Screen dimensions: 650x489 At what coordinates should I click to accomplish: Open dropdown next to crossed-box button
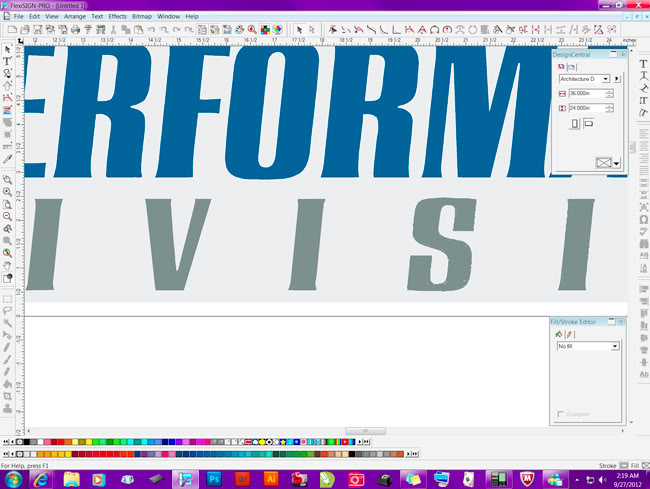pos(616,163)
